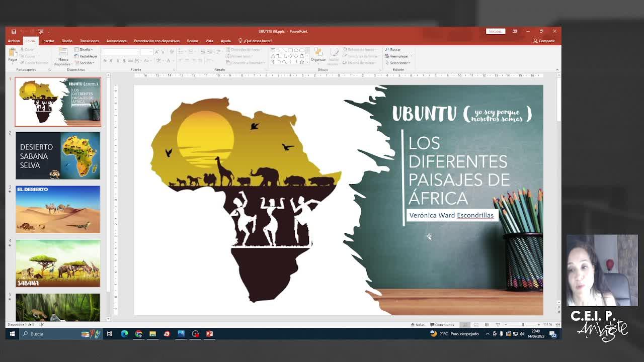Open the notification center icon
The width and height of the screenshot is (644, 362).
[553, 334]
